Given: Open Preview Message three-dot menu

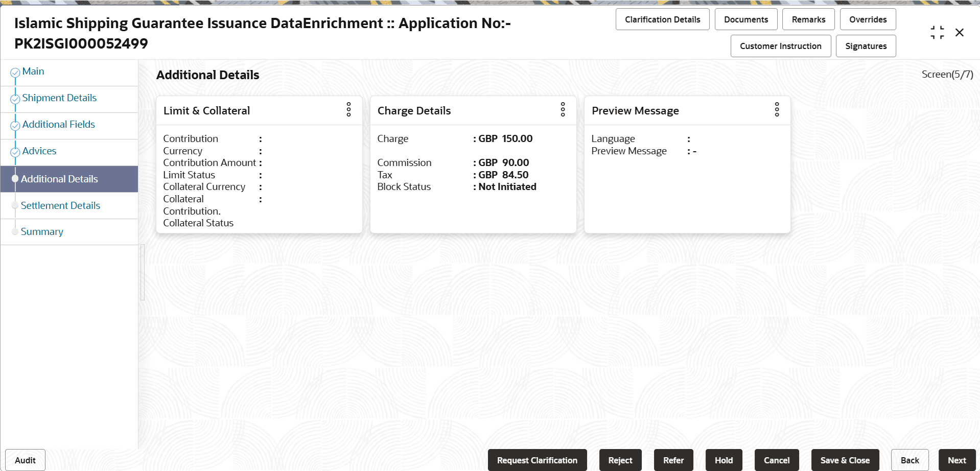Looking at the screenshot, I should (777, 109).
